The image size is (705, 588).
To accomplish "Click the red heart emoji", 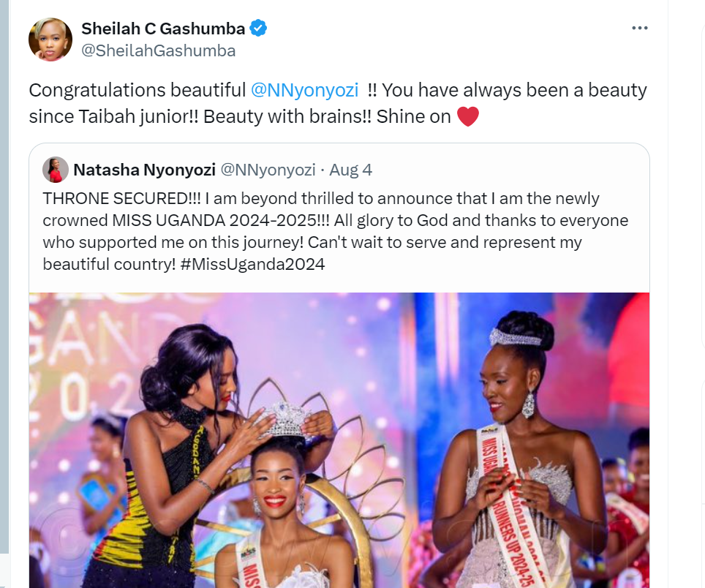I will pyautogui.click(x=467, y=116).
